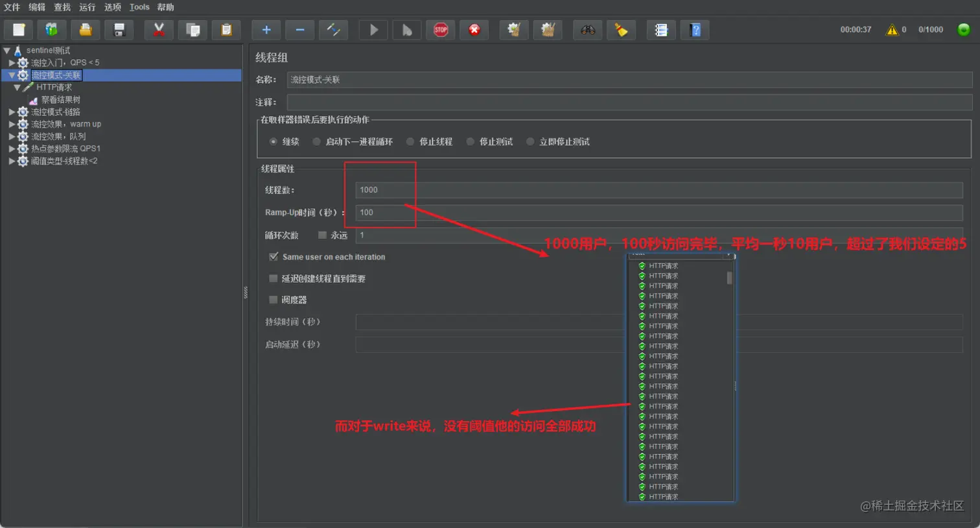The height and width of the screenshot is (528, 980).
Task: Clear current results with the first broom icon
Action: (x=514, y=30)
